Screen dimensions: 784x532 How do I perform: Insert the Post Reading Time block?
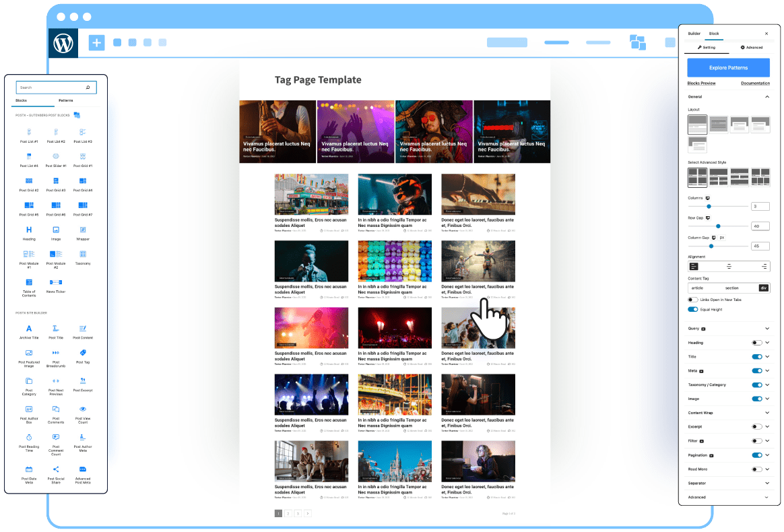(29, 443)
